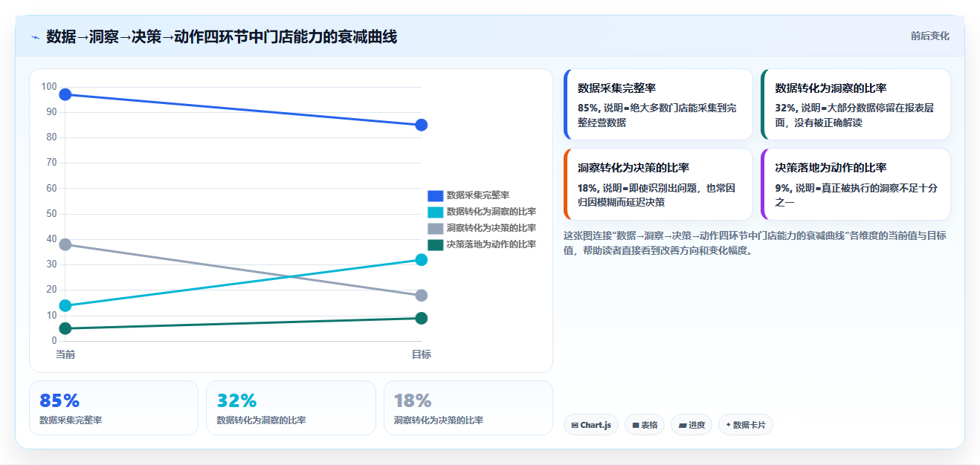980x465 pixels.
Task: Click the page title about 衰减曲线
Action: [x=222, y=36]
